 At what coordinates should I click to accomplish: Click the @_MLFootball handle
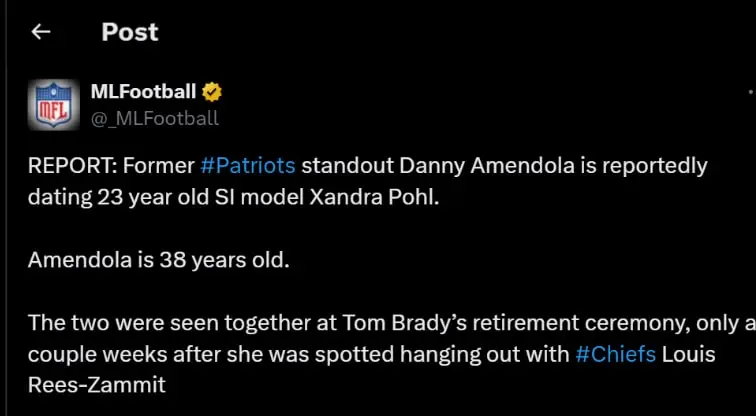(x=155, y=119)
